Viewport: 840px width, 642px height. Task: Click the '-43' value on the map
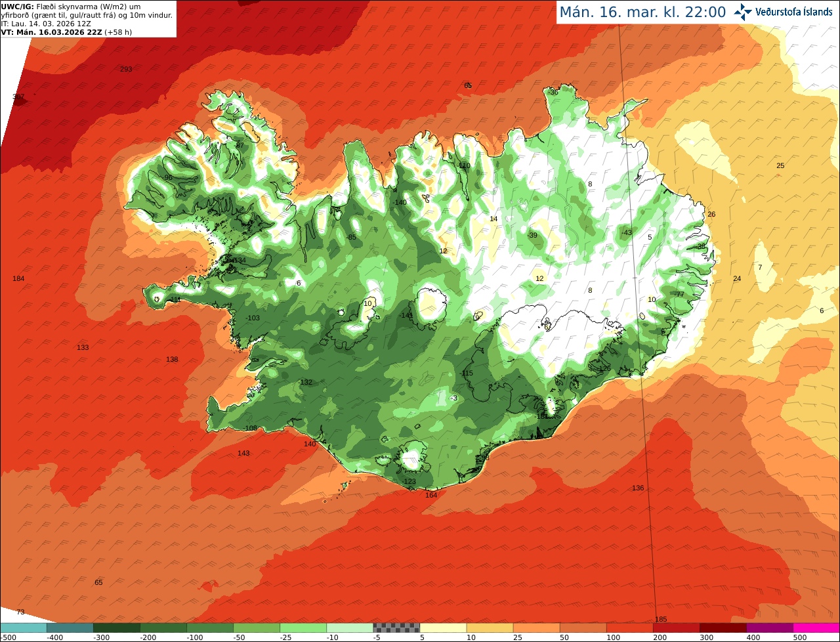coord(627,233)
